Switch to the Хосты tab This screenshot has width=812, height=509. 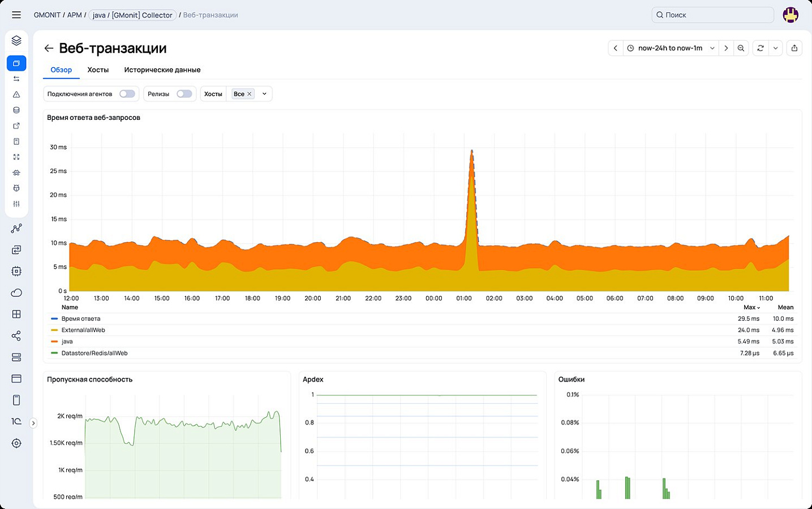click(98, 70)
